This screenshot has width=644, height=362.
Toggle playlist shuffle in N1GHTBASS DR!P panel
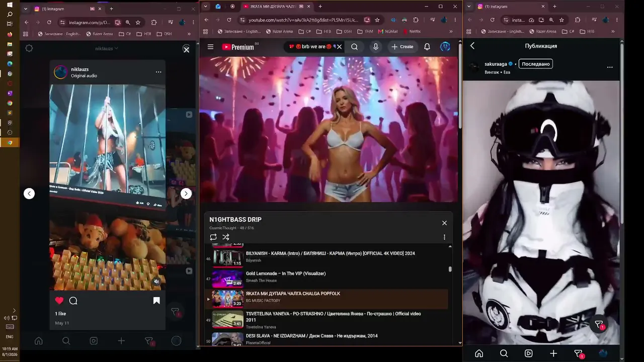click(x=226, y=237)
